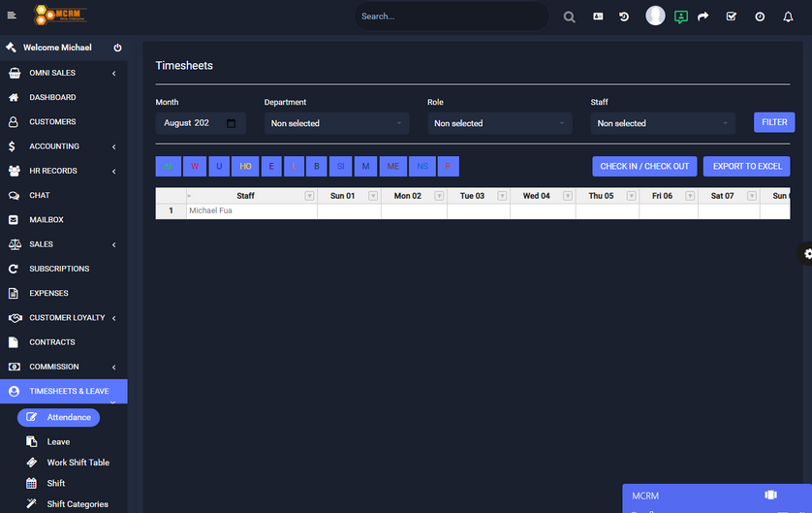The width and height of the screenshot is (812, 513).
Task: Click the clock timer icon in top bar
Action: tap(760, 16)
